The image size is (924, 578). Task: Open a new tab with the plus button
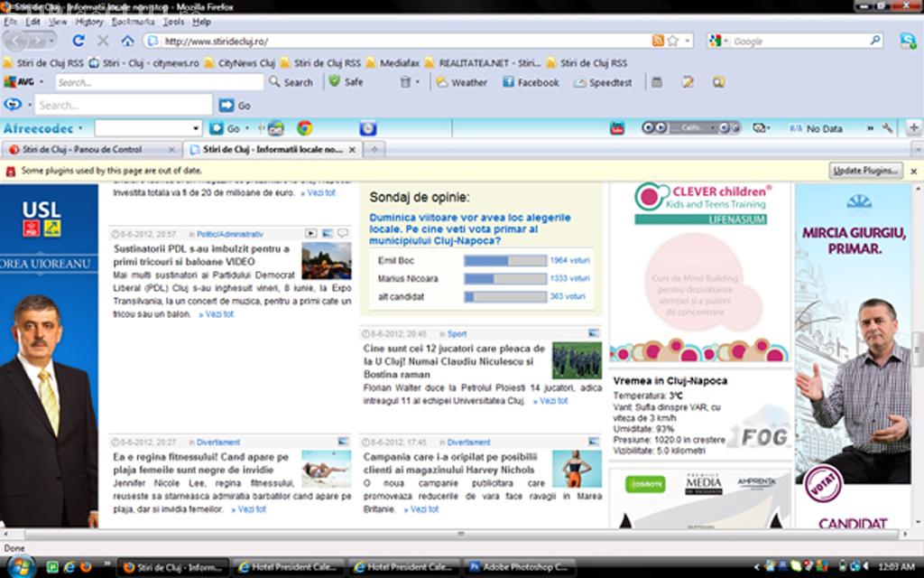374,150
